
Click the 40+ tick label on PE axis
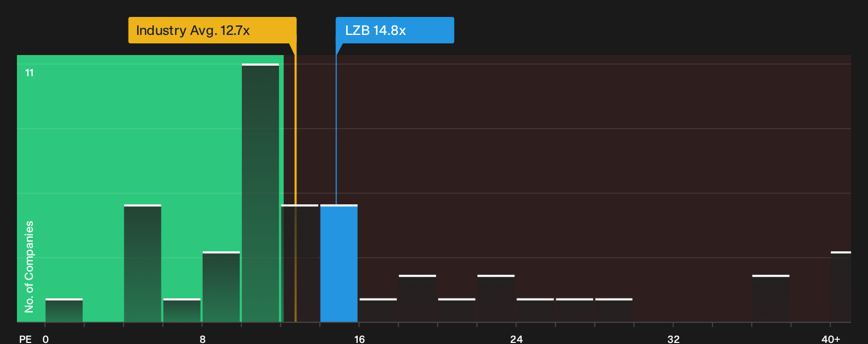point(831,339)
